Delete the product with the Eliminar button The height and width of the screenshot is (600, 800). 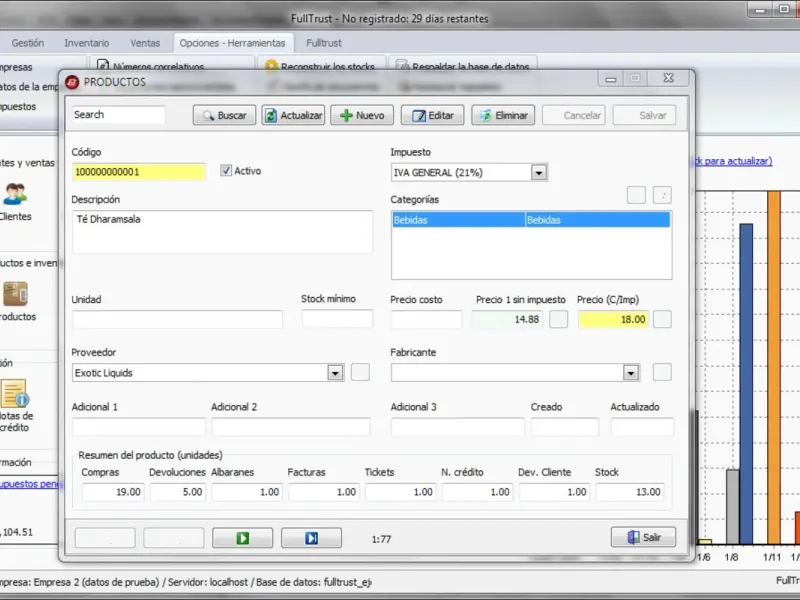(503, 115)
